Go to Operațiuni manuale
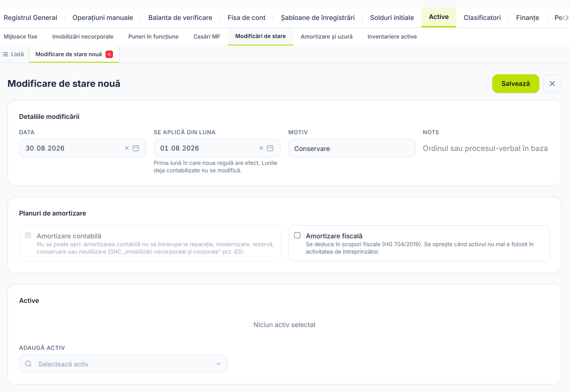This screenshot has height=392, width=569. pos(103,17)
